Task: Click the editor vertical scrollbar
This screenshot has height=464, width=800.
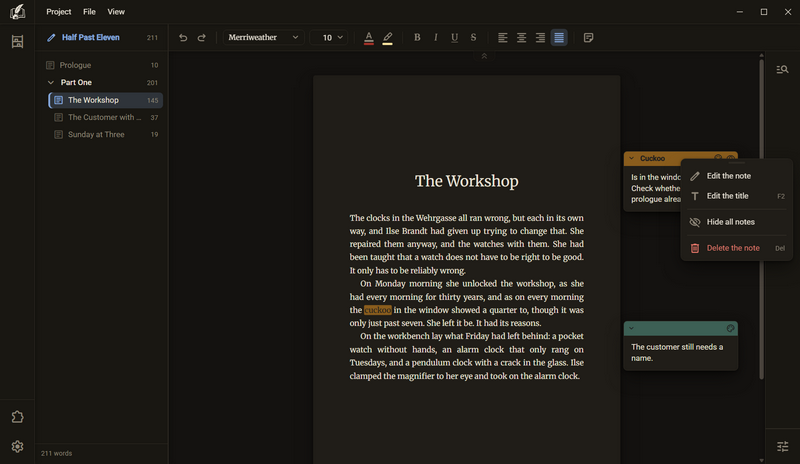Action: (761, 219)
